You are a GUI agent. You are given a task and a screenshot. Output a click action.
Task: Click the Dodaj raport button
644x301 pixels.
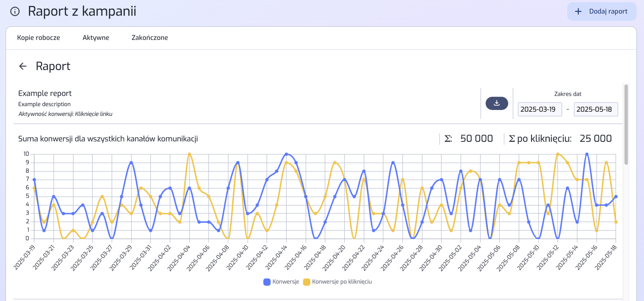[x=602, y=11]
